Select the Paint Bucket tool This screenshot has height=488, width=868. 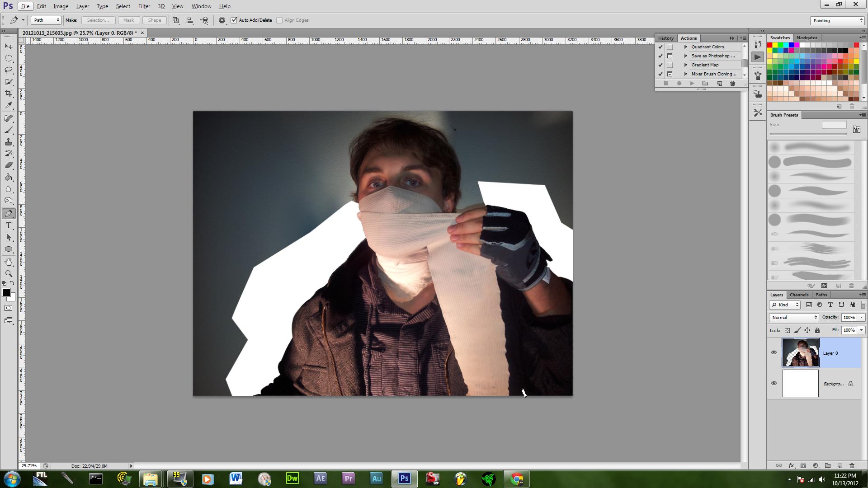pyautogui.click(x=9, y=177)
